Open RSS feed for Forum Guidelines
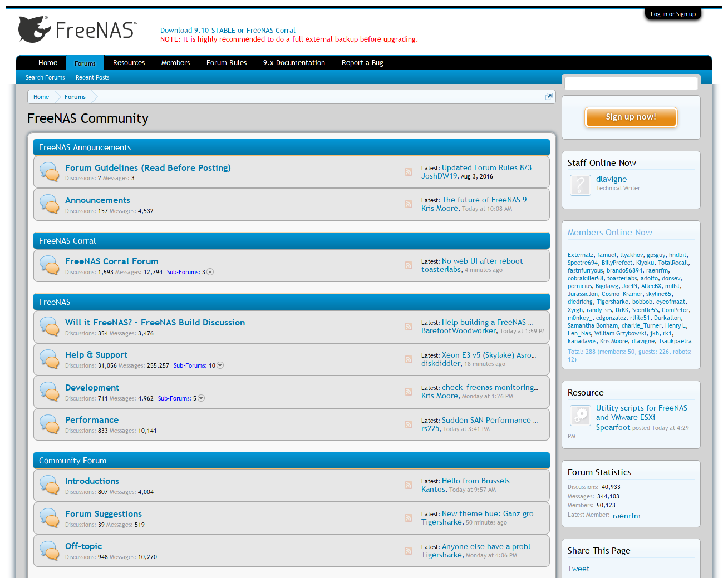This screenshot has width=728, height=578. [x=409, y=172]
